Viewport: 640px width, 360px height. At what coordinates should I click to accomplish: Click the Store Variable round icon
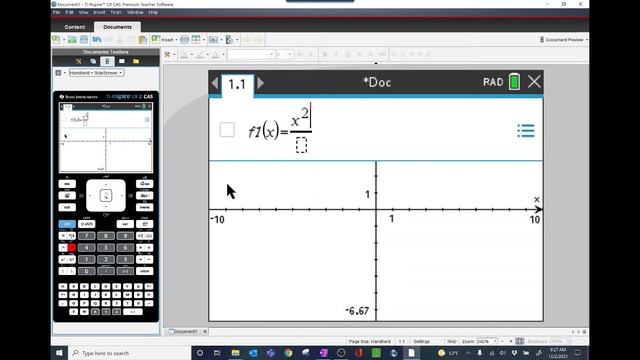point(184,40)
